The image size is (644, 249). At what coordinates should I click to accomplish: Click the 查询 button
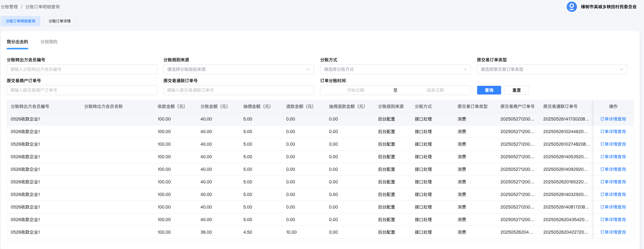489,90
